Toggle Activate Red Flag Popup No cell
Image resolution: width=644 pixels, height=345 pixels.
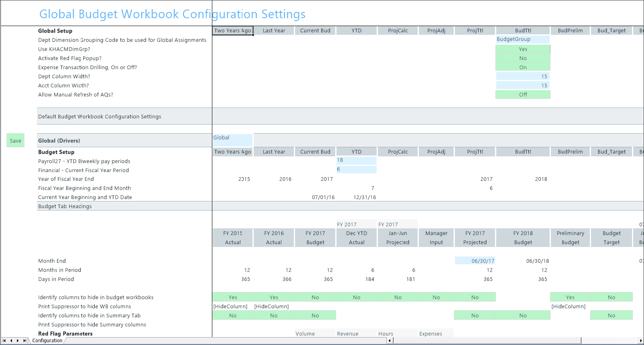(x=523, y=58)
